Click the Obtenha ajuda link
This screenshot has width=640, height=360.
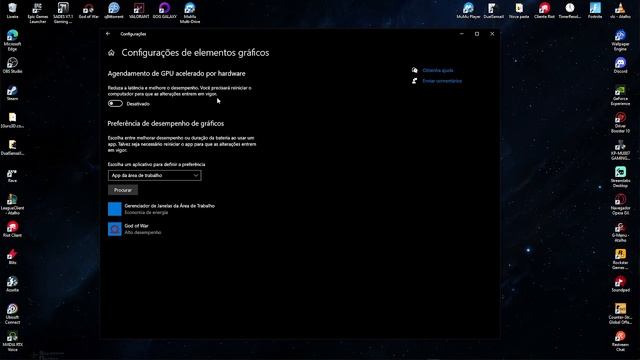pos(438,71)
